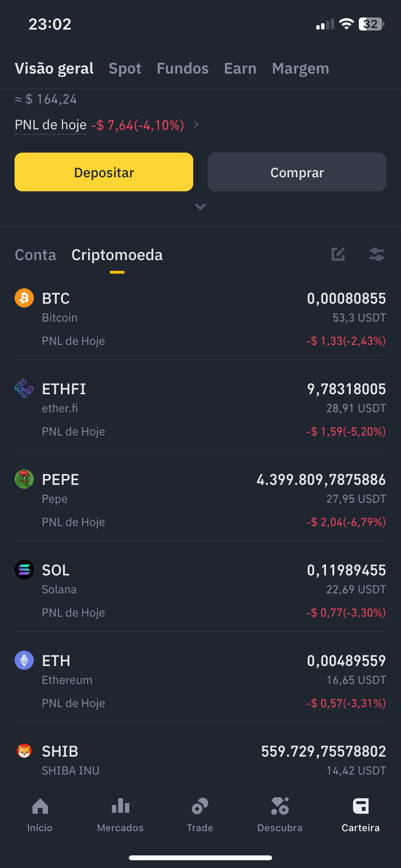The width and height of the screenshot is (401, 868).
Task: Open the Trade navigation icon
Action: 200,806
